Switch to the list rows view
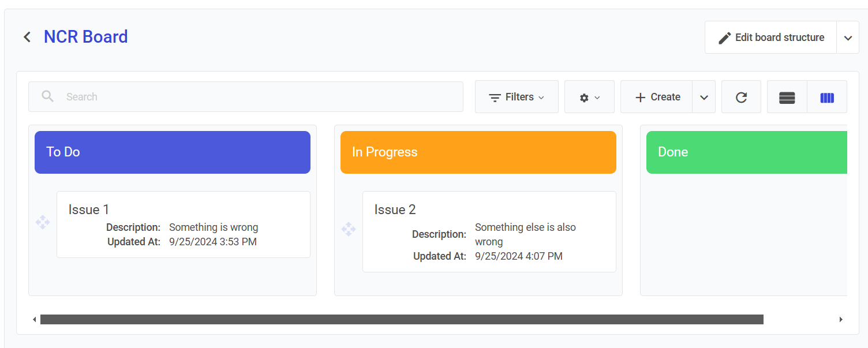The height and width of the screenshot is (348, 868). pyautogui.click(x=787, y=98)
